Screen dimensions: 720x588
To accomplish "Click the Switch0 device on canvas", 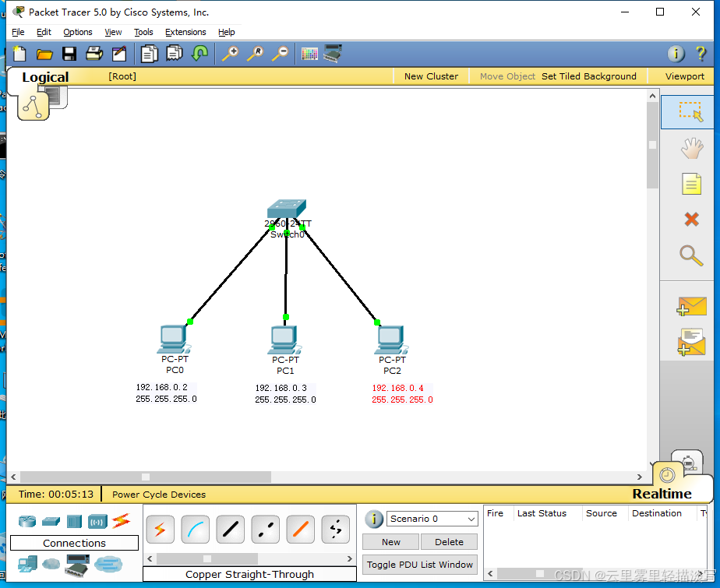I will click(x=287, y=209).
